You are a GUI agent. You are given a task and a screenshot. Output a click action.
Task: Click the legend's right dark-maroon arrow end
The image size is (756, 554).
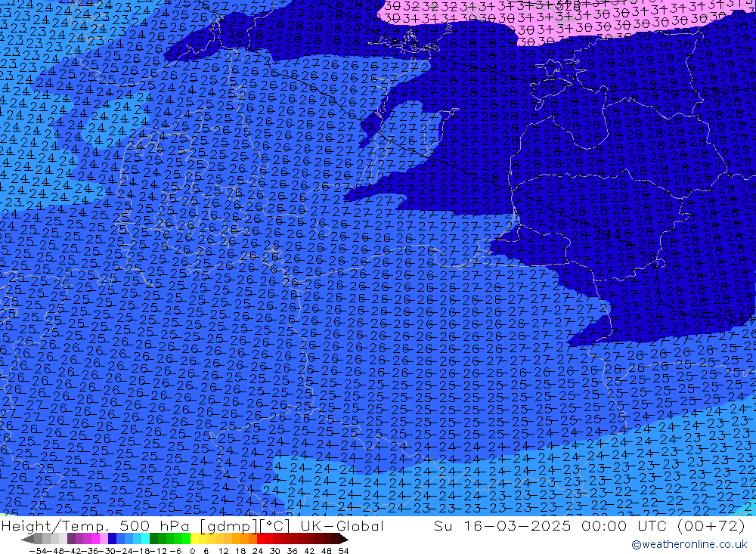point(343,539)
